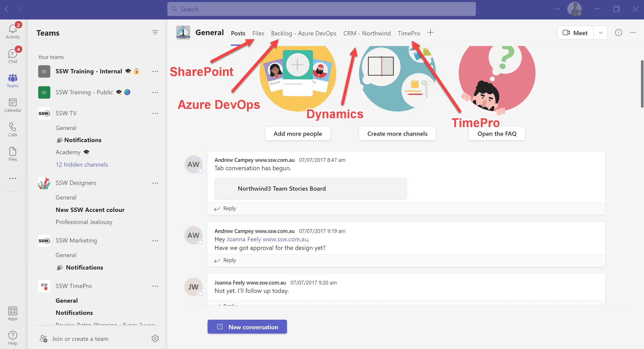Open more options for SSW Designers team
Screen dimensions: 644x349
(x=155, y=183)
